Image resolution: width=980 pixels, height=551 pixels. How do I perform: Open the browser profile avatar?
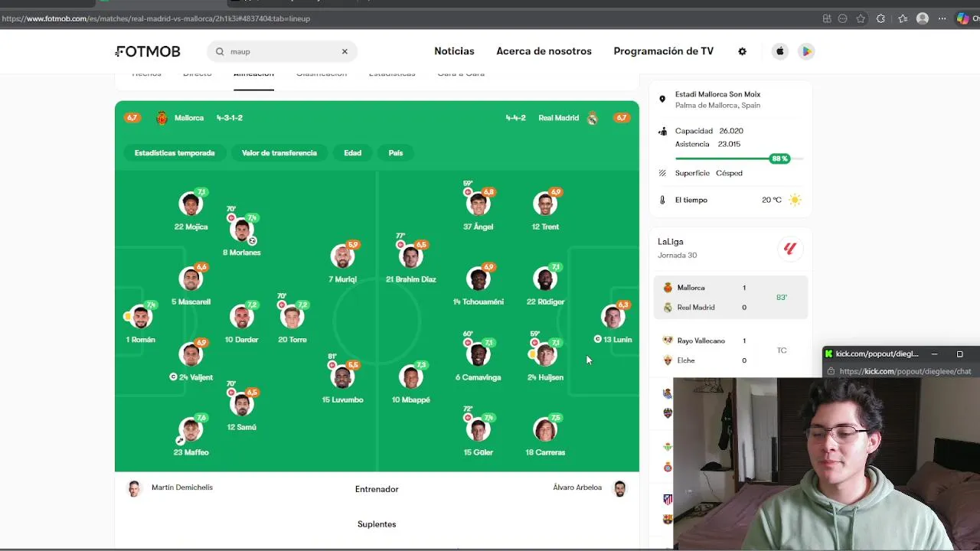pos(923,18)
